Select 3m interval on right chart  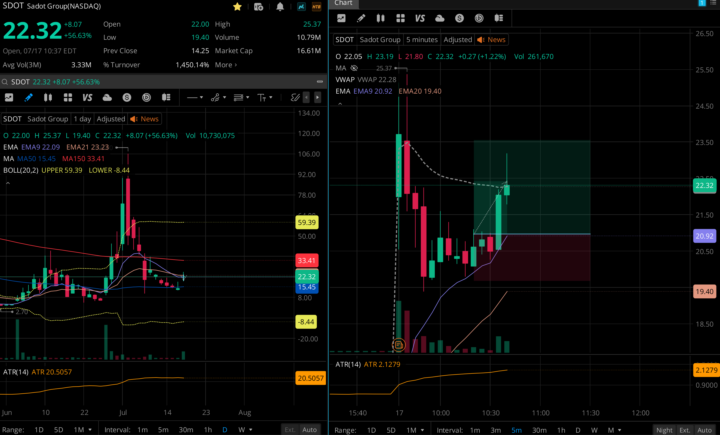click(495, 430)
